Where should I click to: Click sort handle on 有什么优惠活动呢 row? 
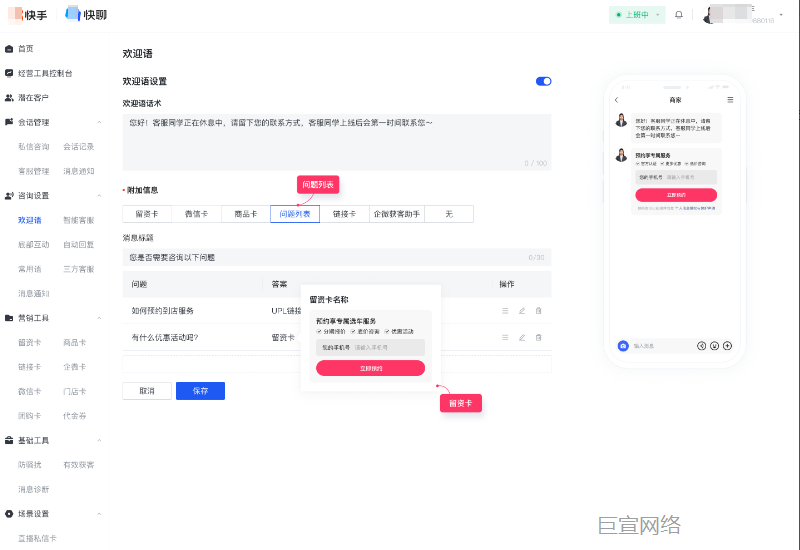[x=505, y=337]
